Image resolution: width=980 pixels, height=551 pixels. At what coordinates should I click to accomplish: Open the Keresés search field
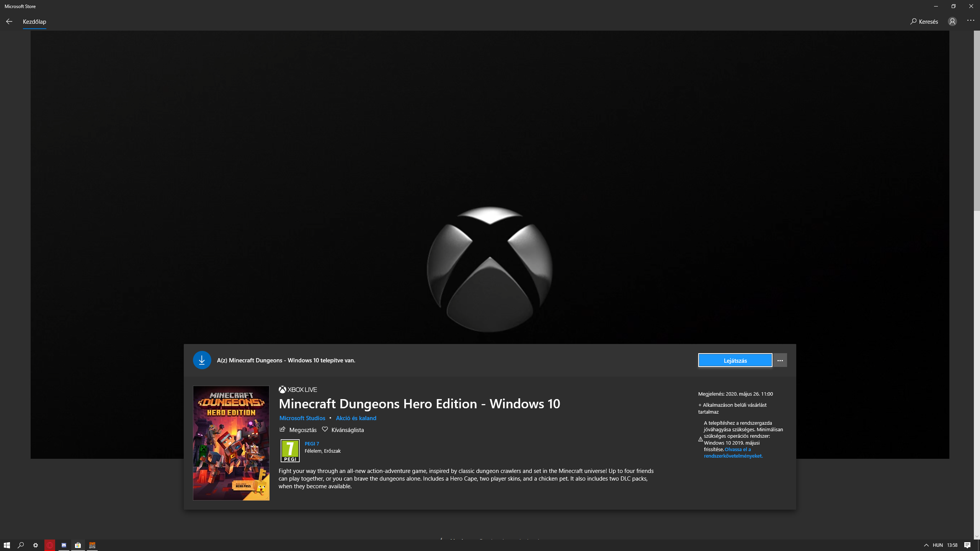924,21
